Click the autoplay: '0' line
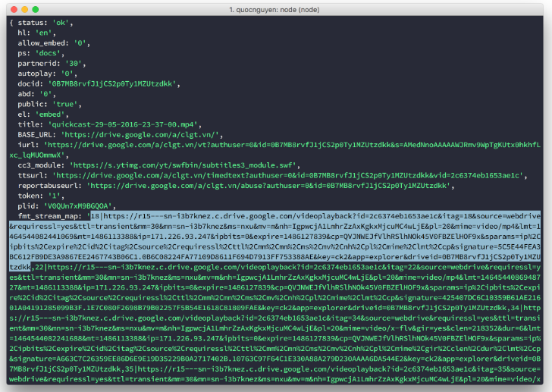The width and height of the screenshot is (552, 392). pyautogui.click(x=48, y=74)
